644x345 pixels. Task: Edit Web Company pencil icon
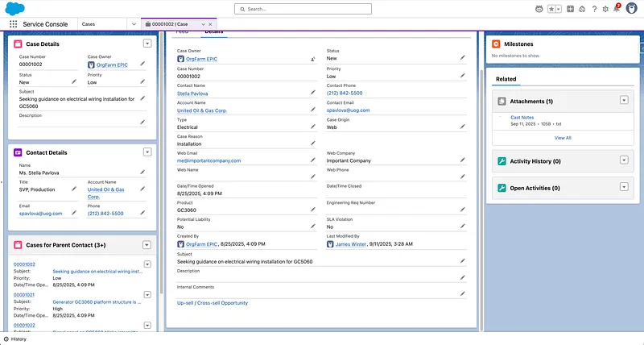click(x=462, y=160)
